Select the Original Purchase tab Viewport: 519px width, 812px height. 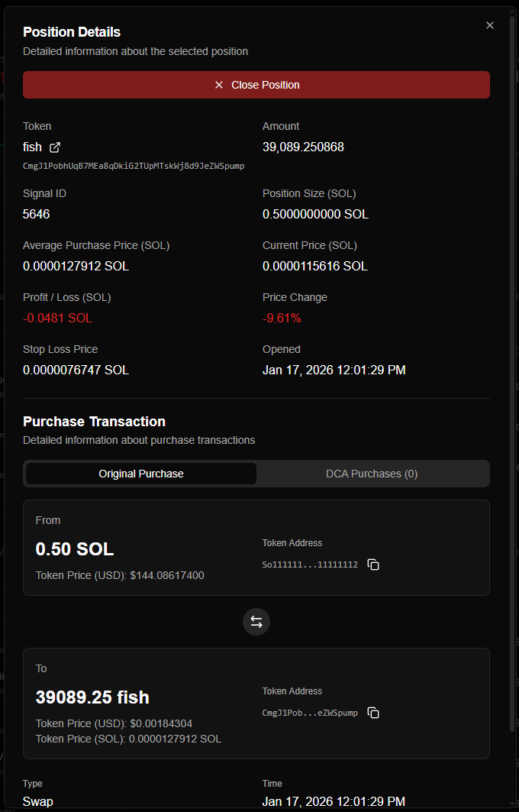tap(140, 474)
